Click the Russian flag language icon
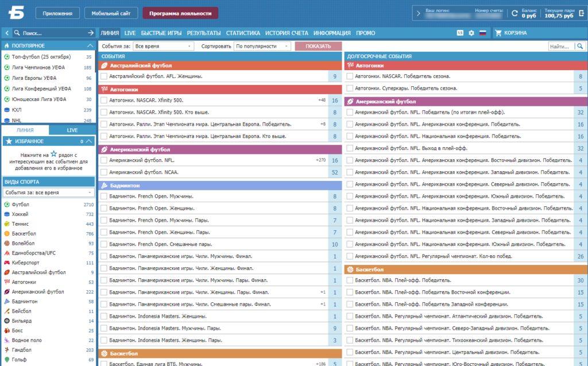This screenshot has height=366, width=588. click(482, 33)
